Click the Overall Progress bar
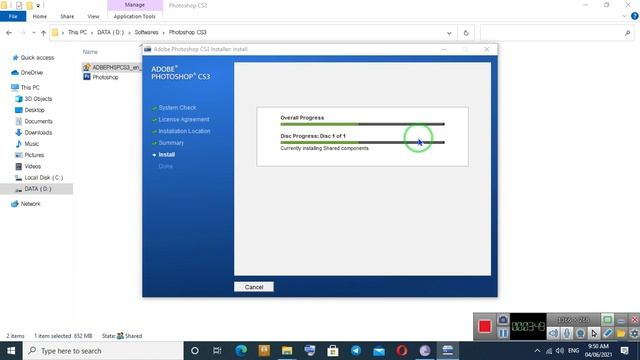Viewport: 640px width, 360px height. pyautogui.click(x=362, y=124)
